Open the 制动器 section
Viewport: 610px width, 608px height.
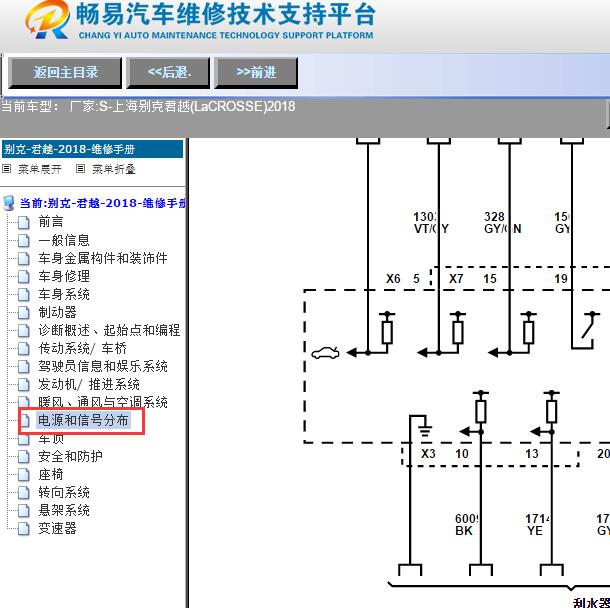57,312
